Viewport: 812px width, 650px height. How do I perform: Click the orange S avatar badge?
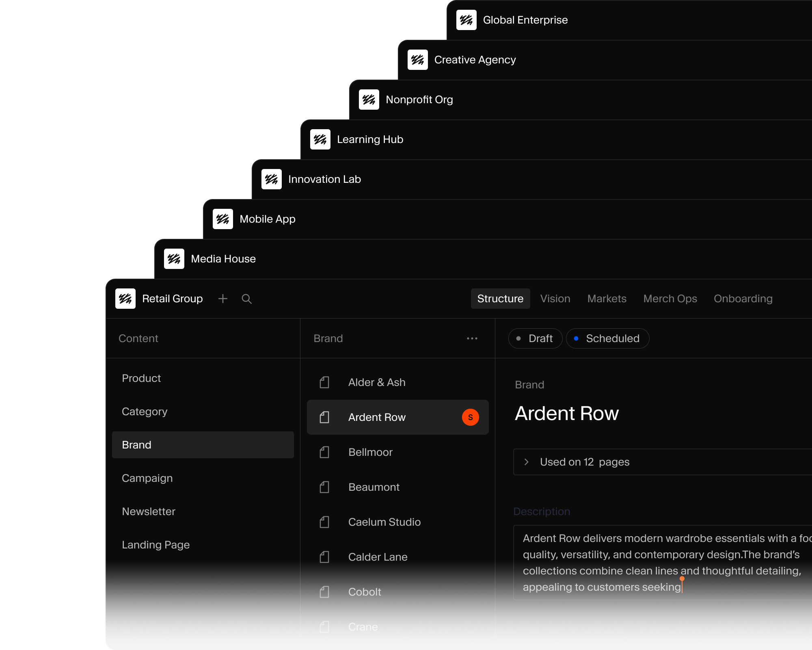[x=470, y=417]
